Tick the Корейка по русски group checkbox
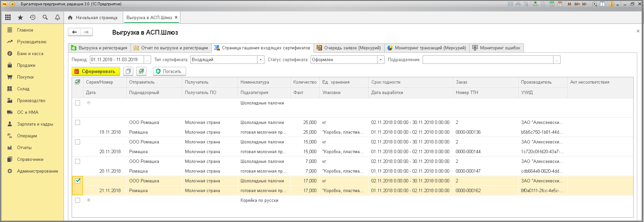The width and height of the screenshot is (644, 222). pos(77,200)
